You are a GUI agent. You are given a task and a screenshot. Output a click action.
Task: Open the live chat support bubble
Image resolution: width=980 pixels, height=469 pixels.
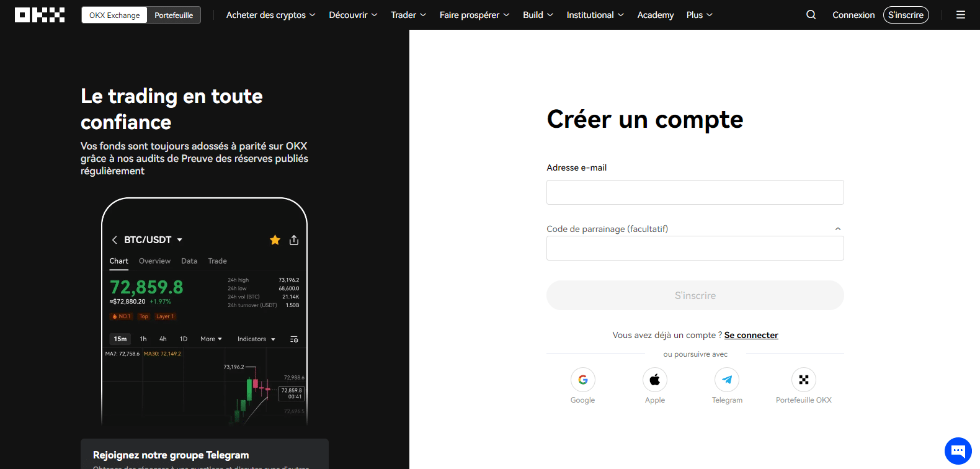[x=958, y=451]
